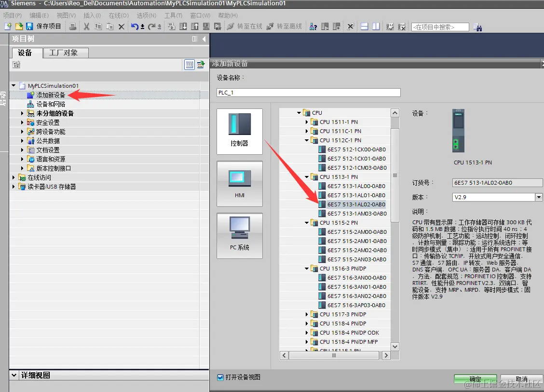Expand the 跨设备功能 node
Image resolution: width=544 pixels, height=392 pixels.
[x=22, y=132]
